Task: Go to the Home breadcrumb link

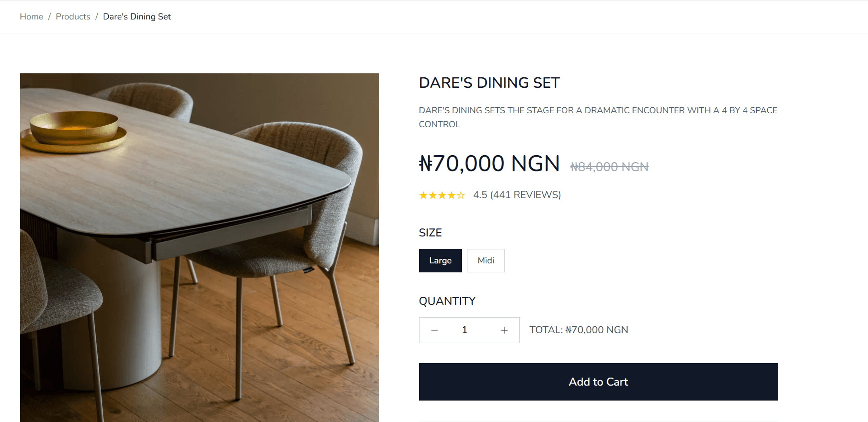Action: tap(31, 16)
